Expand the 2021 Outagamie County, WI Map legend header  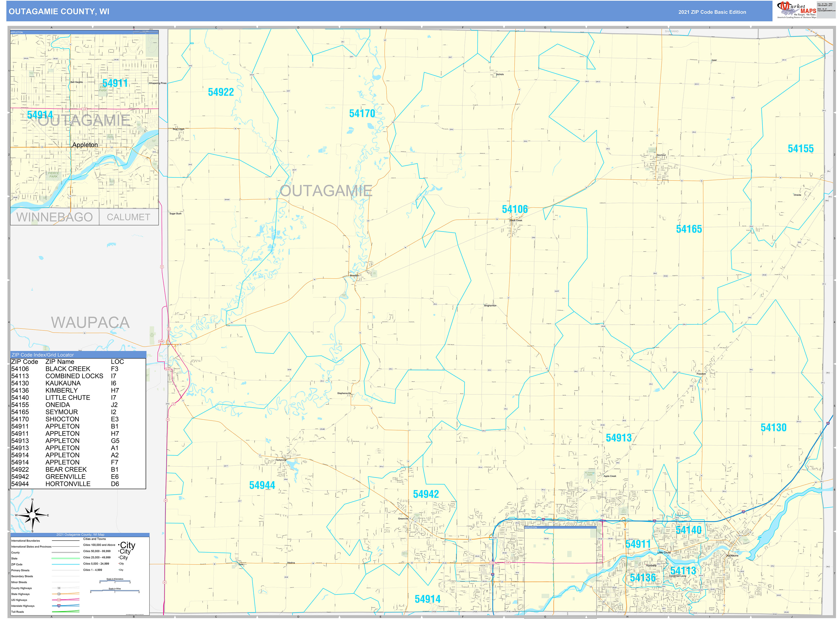pyautogui.click(x=80, y=535)
